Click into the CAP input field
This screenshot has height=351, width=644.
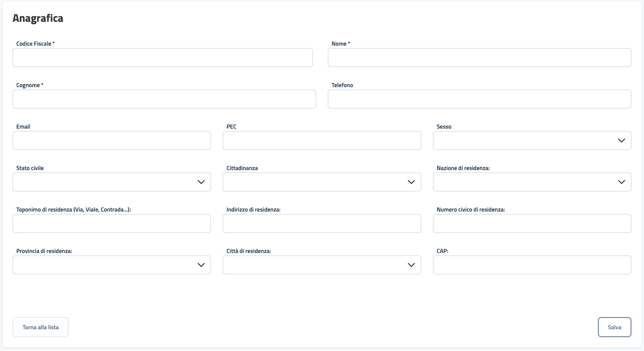click(x=532, y=265)
